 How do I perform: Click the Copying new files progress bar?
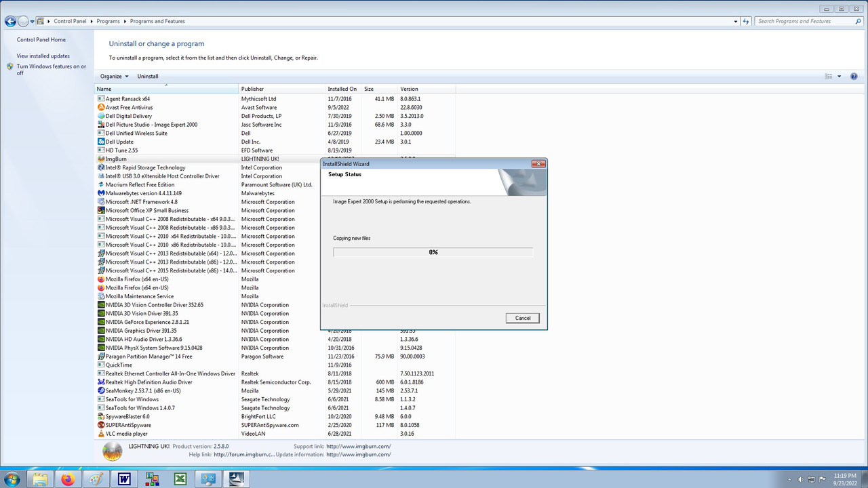433,252
